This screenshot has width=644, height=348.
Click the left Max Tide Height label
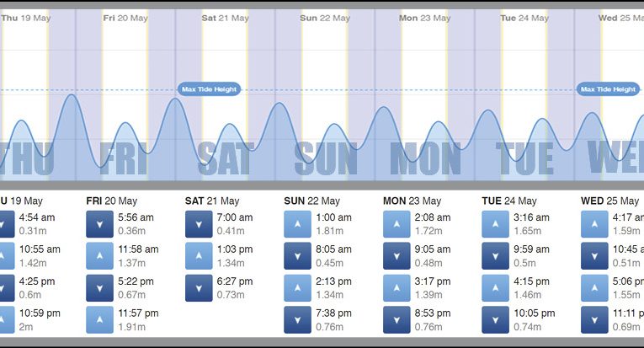coord(210,89)
